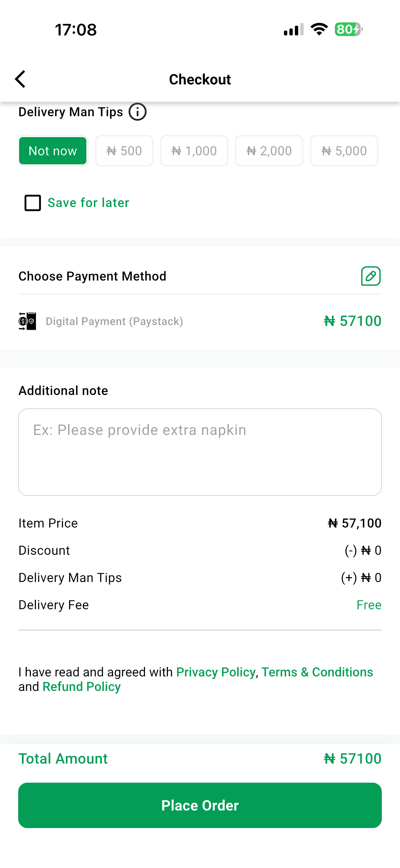Image resolution: width=400 pixels, height=868 pixels.
Task: Select the ₦ 500 tip option
Action: pyautogui.click(x=124, y=151)
